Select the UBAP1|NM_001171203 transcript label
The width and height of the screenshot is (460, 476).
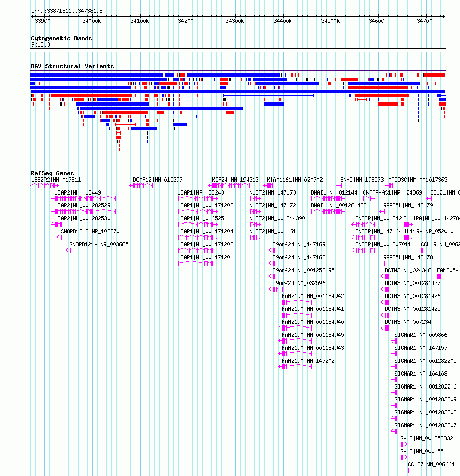pos(205,244)
